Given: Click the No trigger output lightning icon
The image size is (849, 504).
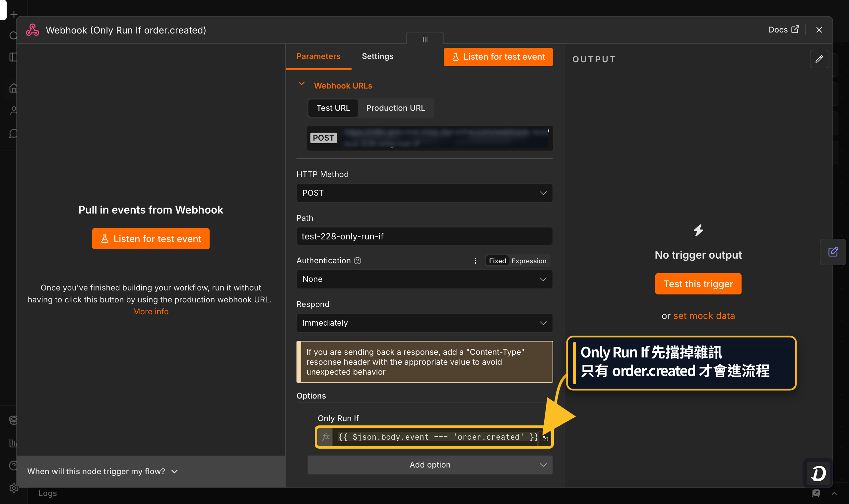Looking at the screenshot, I should (x=698, y=230).
